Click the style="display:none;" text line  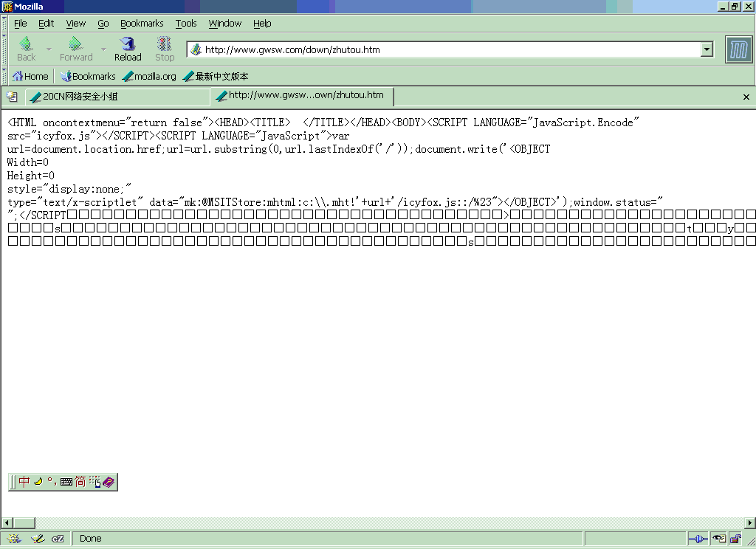pos(69,189)
